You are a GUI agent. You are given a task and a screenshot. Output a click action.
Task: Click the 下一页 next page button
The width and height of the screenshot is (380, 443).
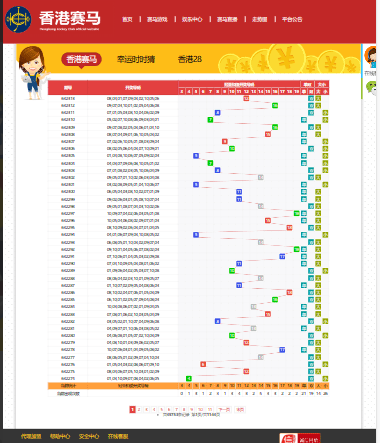tap(223, 409)
